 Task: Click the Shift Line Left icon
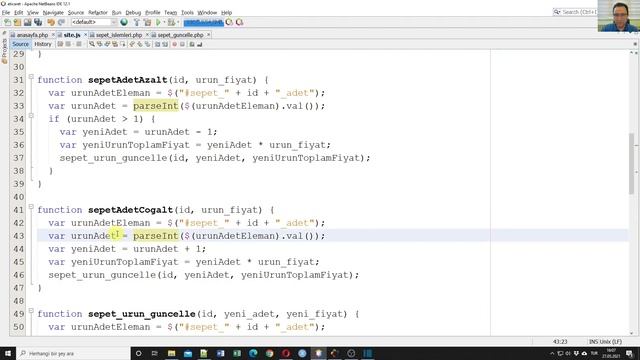(157, 44)
